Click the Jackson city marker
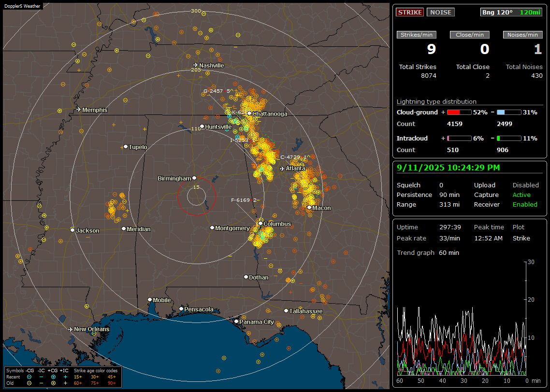 (72, 230)
